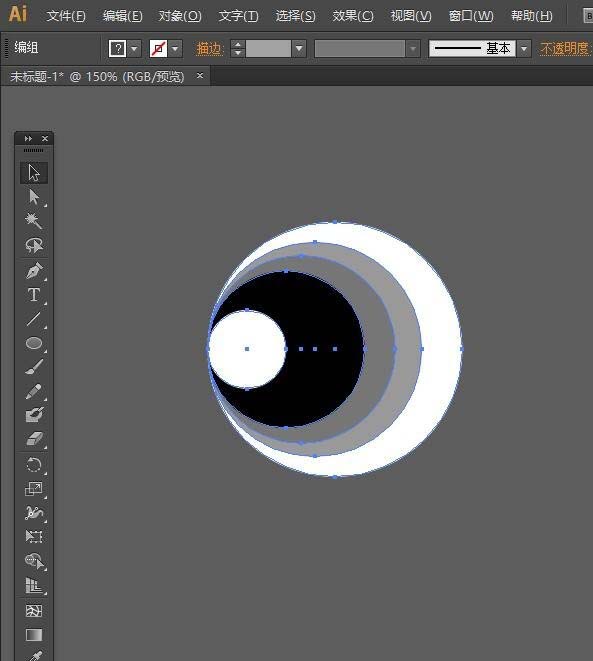Image resolution: width=593 pixels, height=661 pixels.
Task: Collapse the tools panel with double arrows
Action: click(x=28, y=138)
